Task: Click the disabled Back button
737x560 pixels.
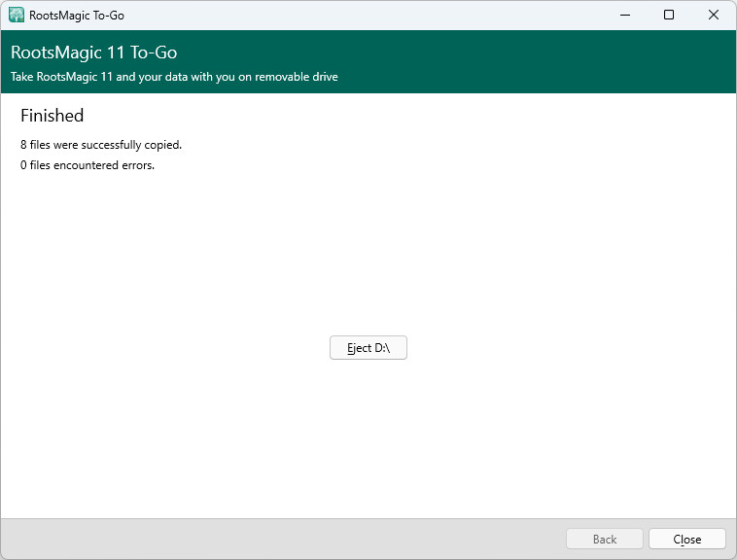Action: coord(605,539)
